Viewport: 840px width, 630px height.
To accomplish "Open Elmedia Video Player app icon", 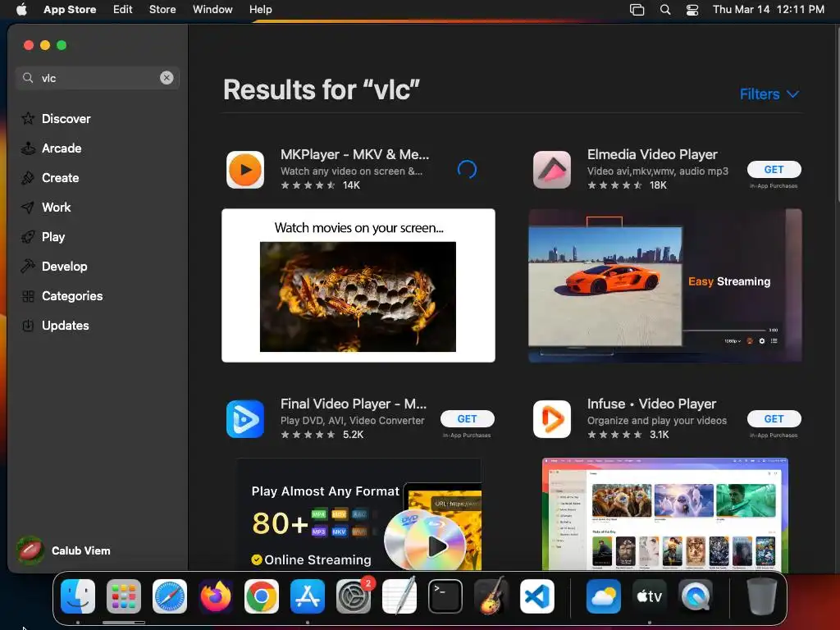I will (x=552, y=170).
